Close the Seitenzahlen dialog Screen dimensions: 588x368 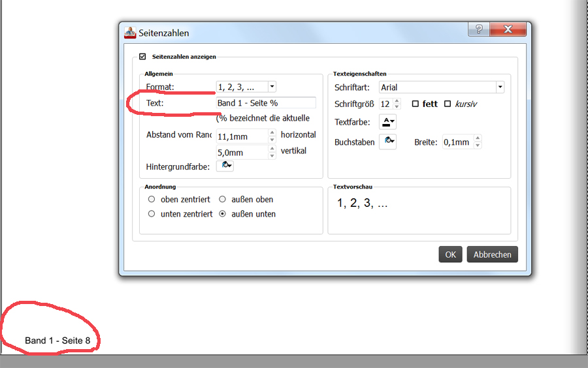[508, 29]
